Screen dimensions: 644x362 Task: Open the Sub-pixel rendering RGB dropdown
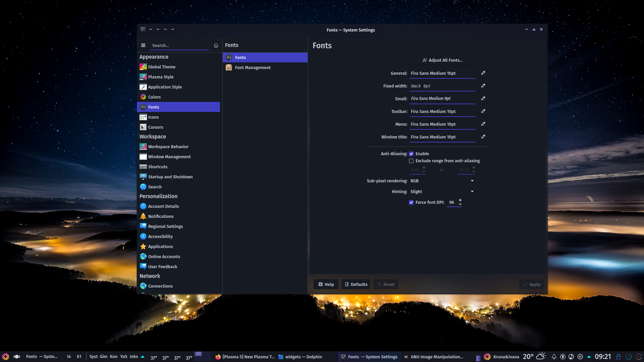(x=442, y=181)
